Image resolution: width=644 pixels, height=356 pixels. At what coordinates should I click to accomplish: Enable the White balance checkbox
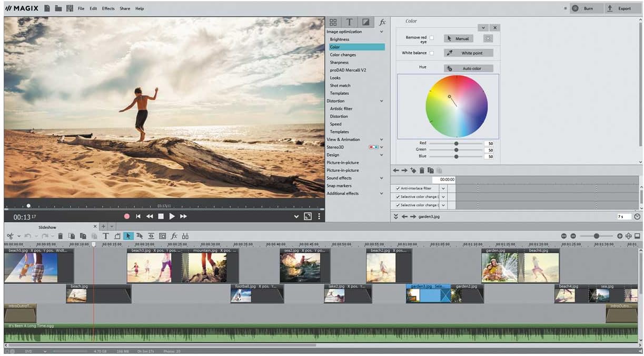[432, 53]
